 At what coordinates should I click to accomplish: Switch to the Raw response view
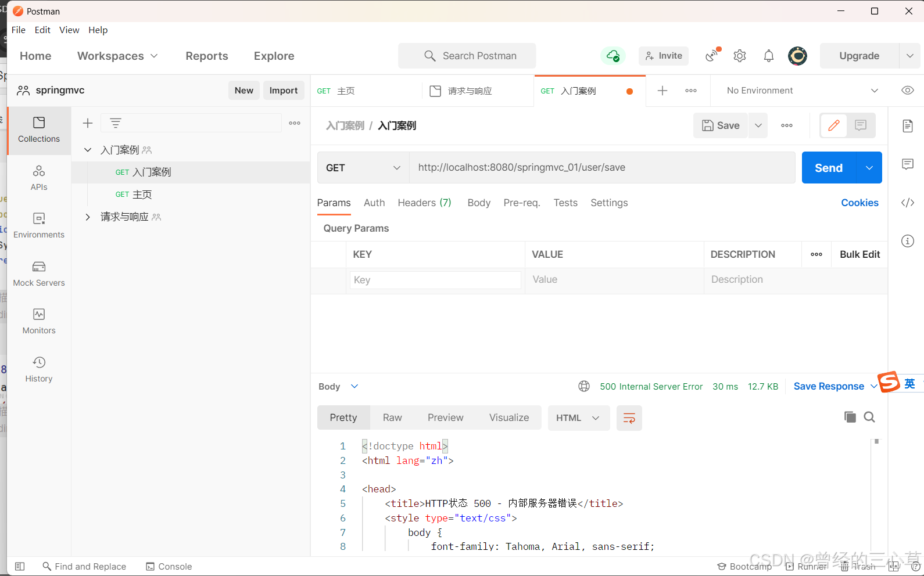click(x=392, y=417)
